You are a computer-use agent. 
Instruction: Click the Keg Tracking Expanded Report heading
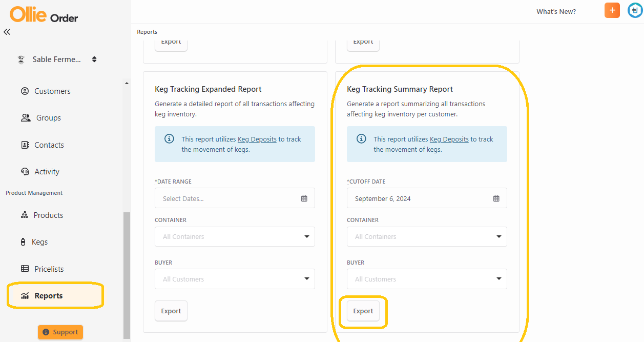208,89
